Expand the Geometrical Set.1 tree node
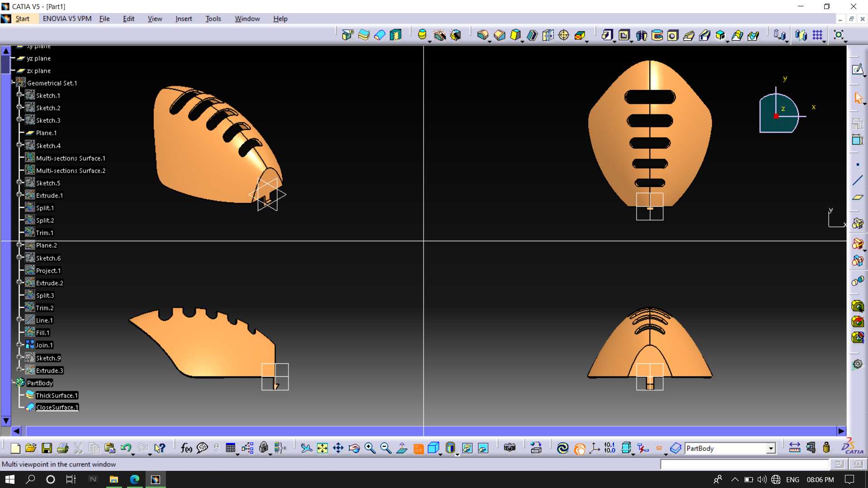 [13, 83]
